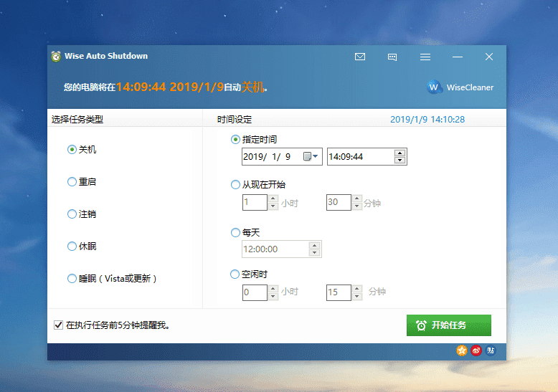558x392 pixels.
Task: Toggle the 5-minute reminder checkbox
Action: tap(58, 325)
